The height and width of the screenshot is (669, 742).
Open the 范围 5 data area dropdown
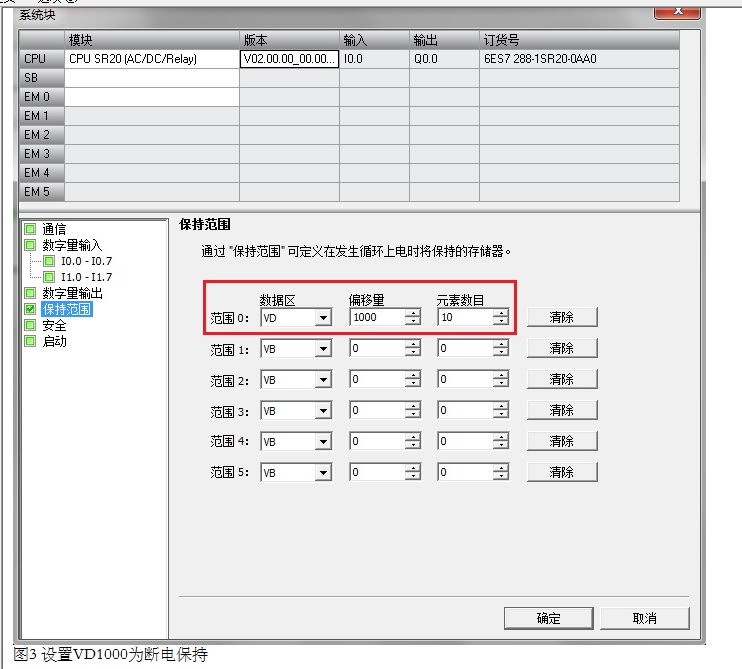point(323,472)
